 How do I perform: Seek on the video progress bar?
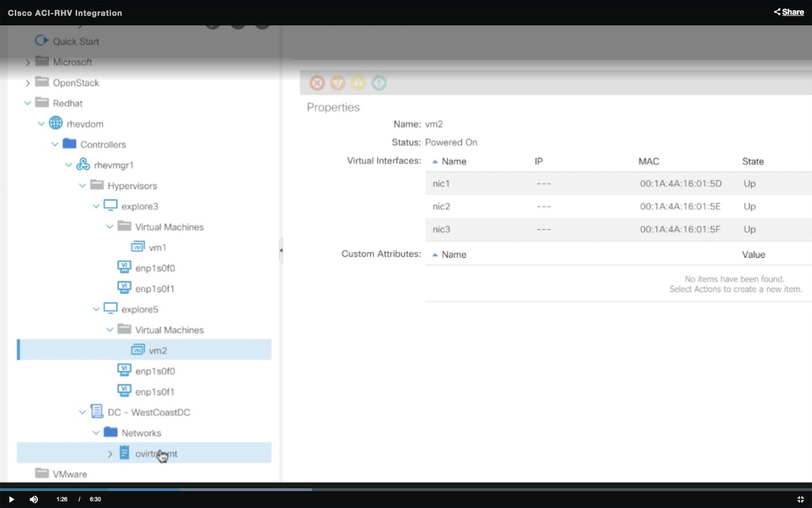click(x=406, y=489)
